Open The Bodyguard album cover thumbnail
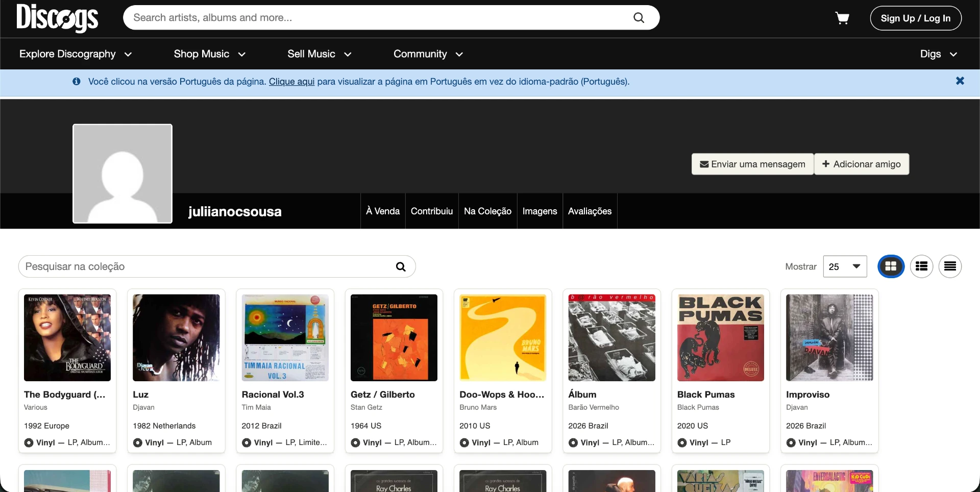This screenshot has height=492, width=980. [x=67, y=338]
